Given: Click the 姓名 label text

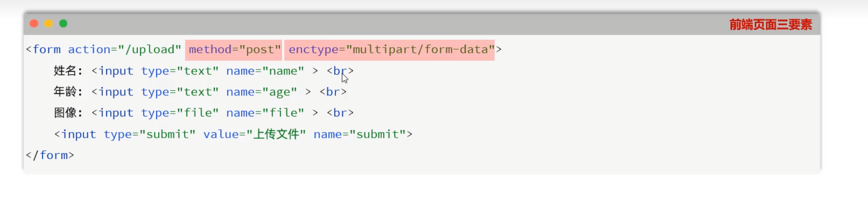Looking at the screenshot, I should (65, 71).
